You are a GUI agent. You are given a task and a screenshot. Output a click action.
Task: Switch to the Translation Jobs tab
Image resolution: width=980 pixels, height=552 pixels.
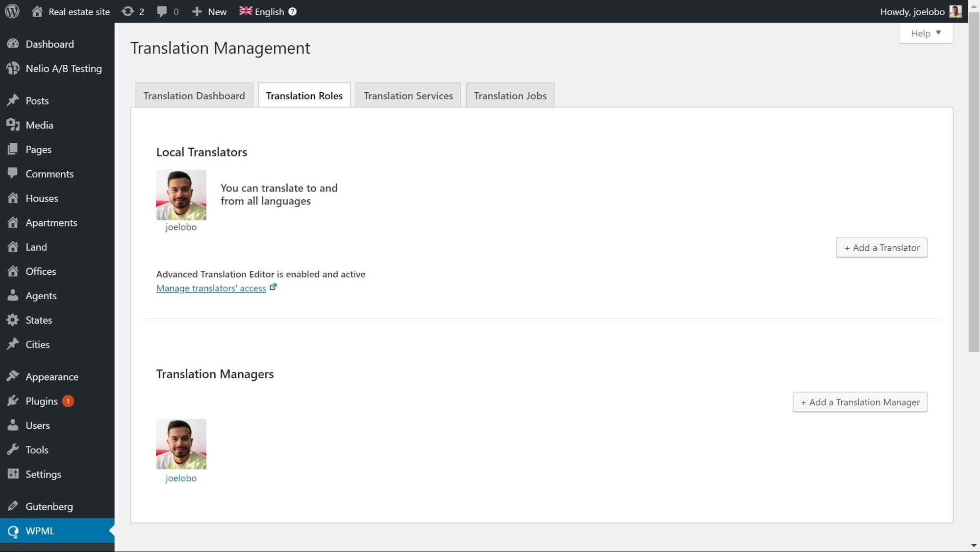click(x=510, y=96)
